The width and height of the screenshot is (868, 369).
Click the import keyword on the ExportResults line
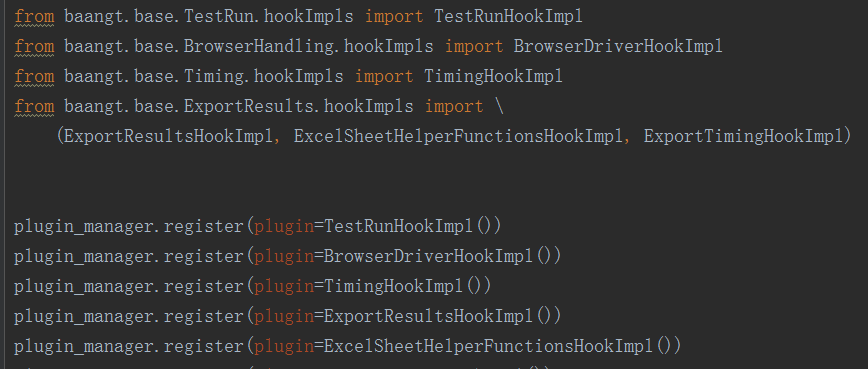[x=454, y=106]
